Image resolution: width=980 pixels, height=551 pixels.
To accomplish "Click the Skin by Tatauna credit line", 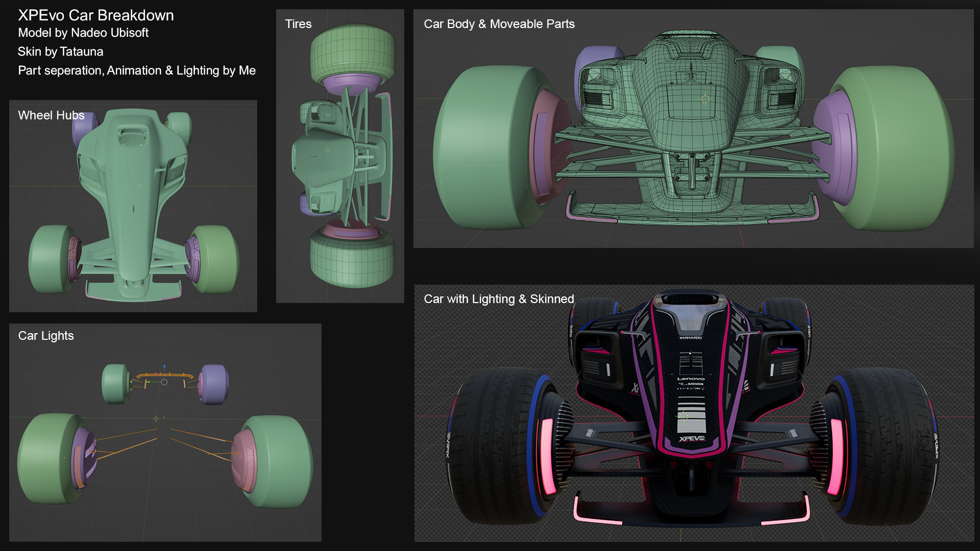I will pyautogui.click(x=60, y=52).
